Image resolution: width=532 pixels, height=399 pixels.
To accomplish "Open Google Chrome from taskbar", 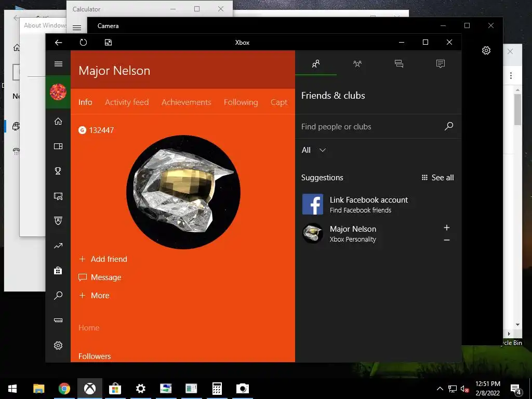I will point(64,389).
